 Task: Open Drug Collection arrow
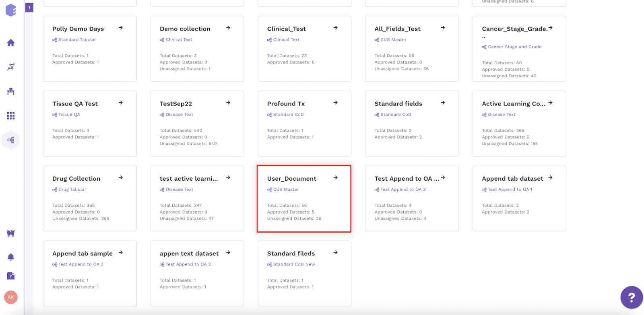click(121, 177)
